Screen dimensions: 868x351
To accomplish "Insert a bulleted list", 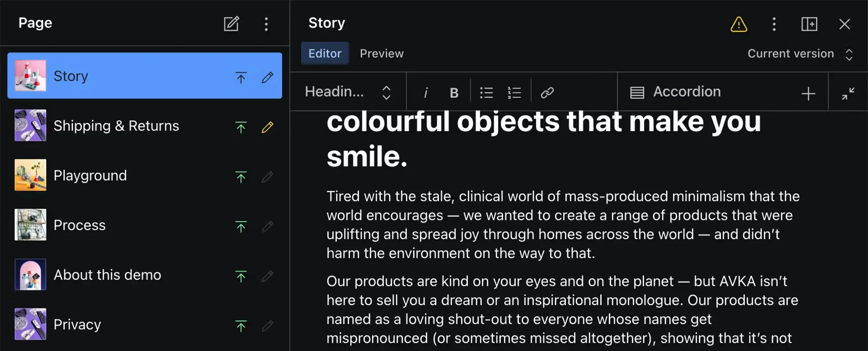I will coord(486,92).
